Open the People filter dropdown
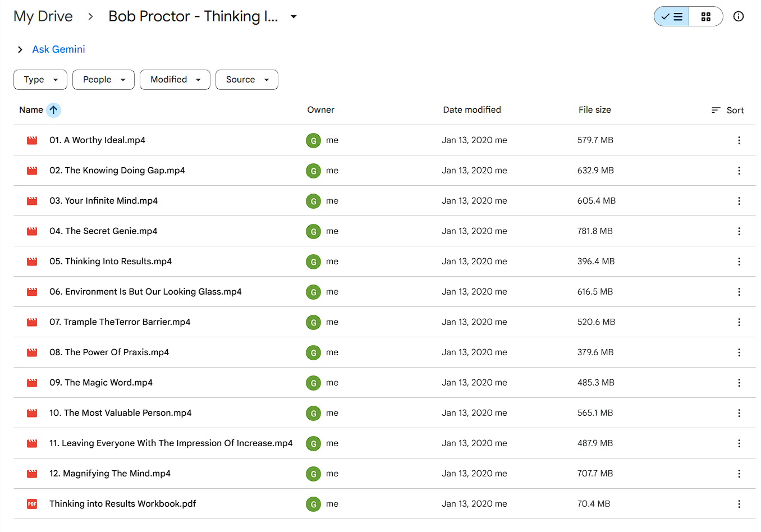Screen dimensions: 761x532 pyautogui.click(x=103, y=80)
